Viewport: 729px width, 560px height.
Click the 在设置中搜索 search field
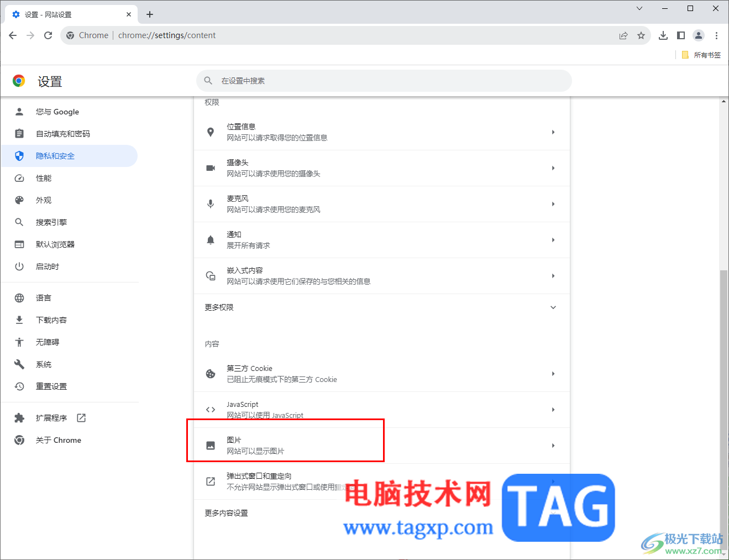pyautogui.click(x=384, y=81)
